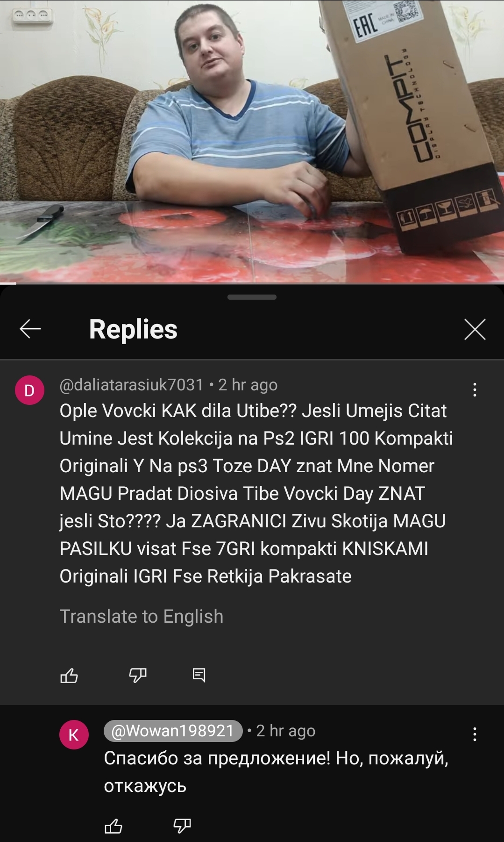Screen dimensions: 504x842
Task: Dislike the daliatarasiuk7031 comment
Action: [x=138, y=675]
